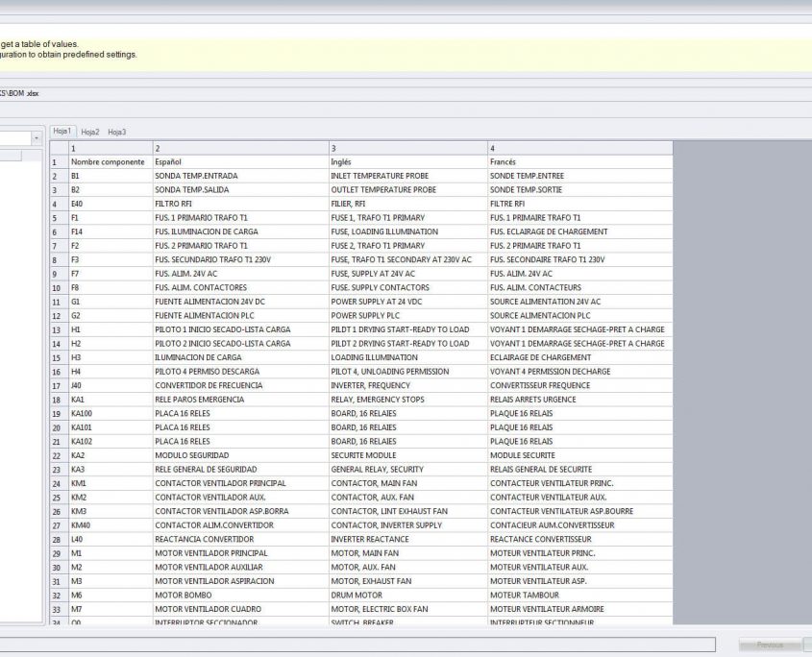This screenshot has width=812, height=657.
Task: Select component cell 'KA100'
Action: coord(111,414)
